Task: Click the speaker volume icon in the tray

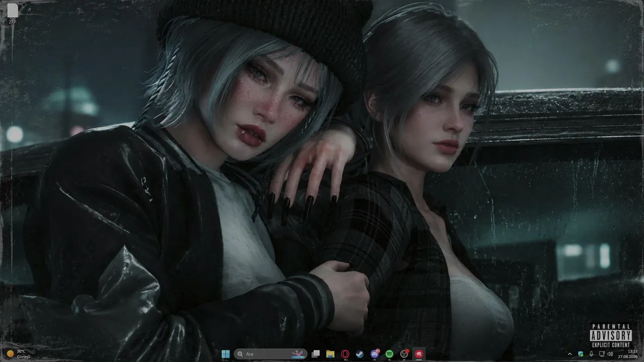Action: point(610,354)
